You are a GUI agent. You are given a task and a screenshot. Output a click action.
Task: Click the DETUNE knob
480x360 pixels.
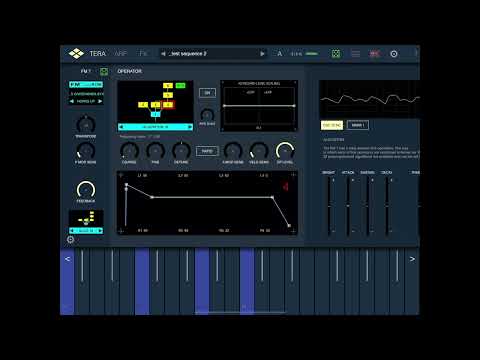pos(181,151)
